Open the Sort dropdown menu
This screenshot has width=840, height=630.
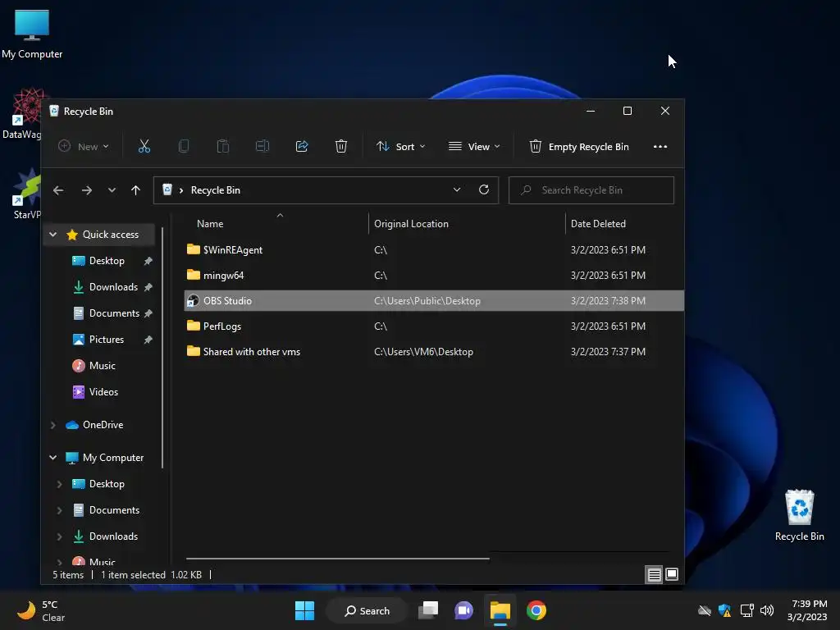(x=400, y=146)
